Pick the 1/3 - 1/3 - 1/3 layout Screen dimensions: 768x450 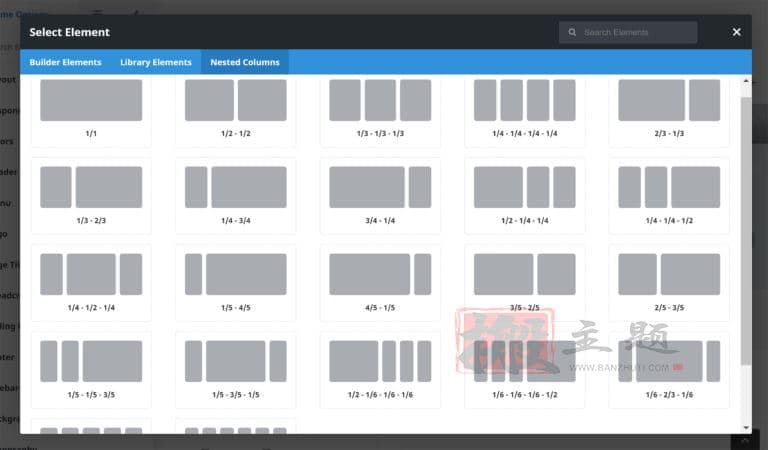coord(380,110)
